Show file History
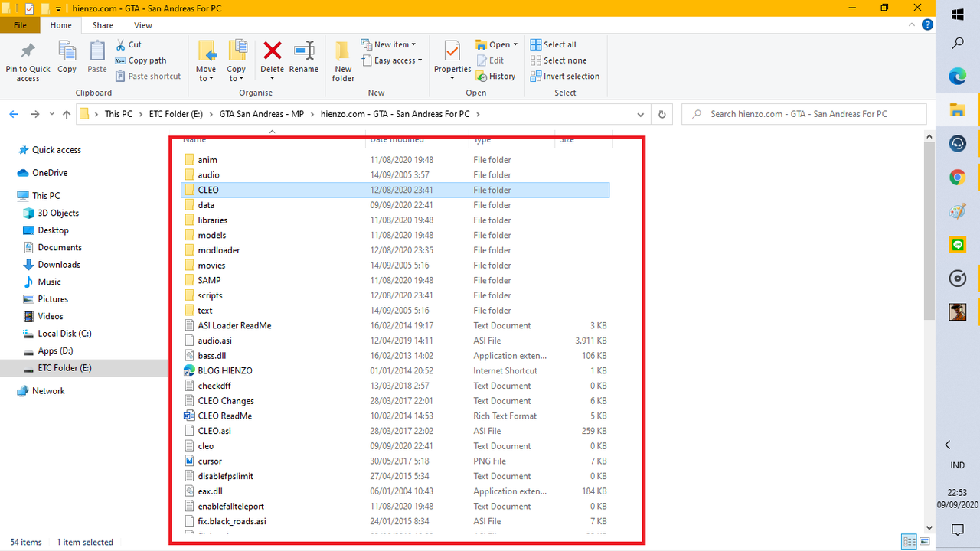This screenshot has height=551, width=980. pyautogui.click(x=496, y=77)
